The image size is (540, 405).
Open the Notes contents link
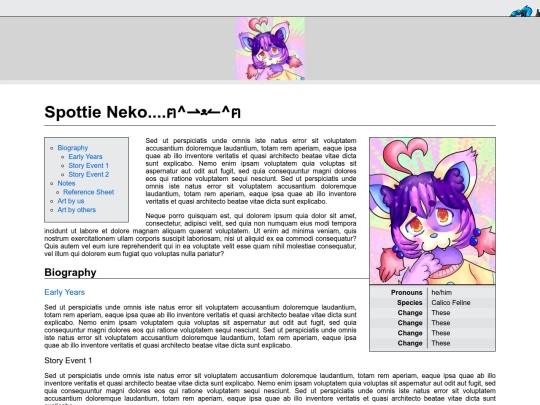pos(66,184)
